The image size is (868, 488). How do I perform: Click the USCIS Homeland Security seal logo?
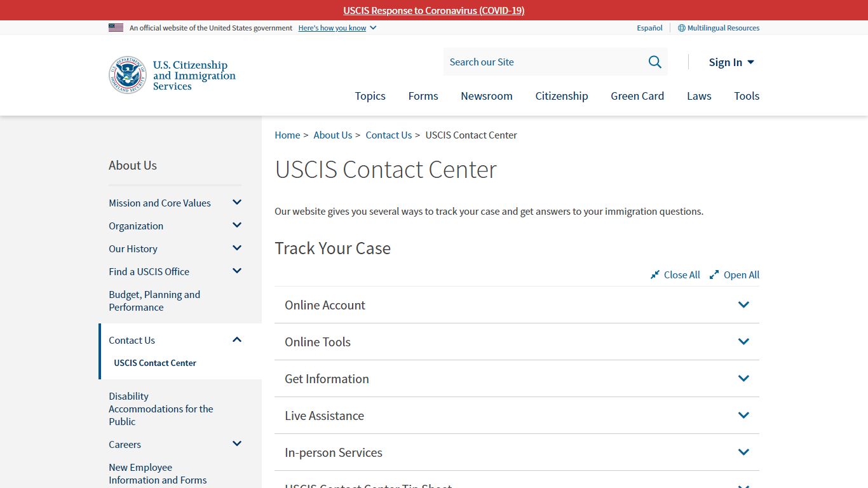coord(128,75)
